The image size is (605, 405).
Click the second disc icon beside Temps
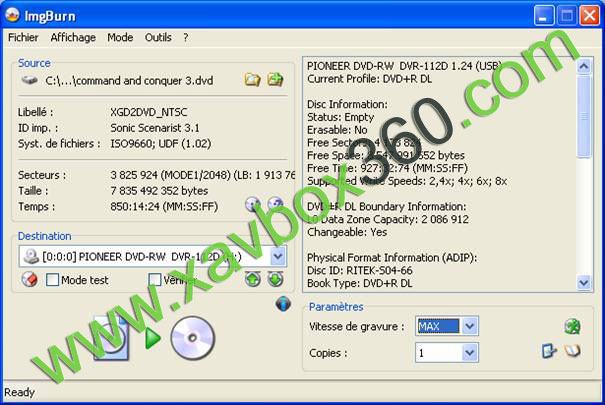(275, 204)
